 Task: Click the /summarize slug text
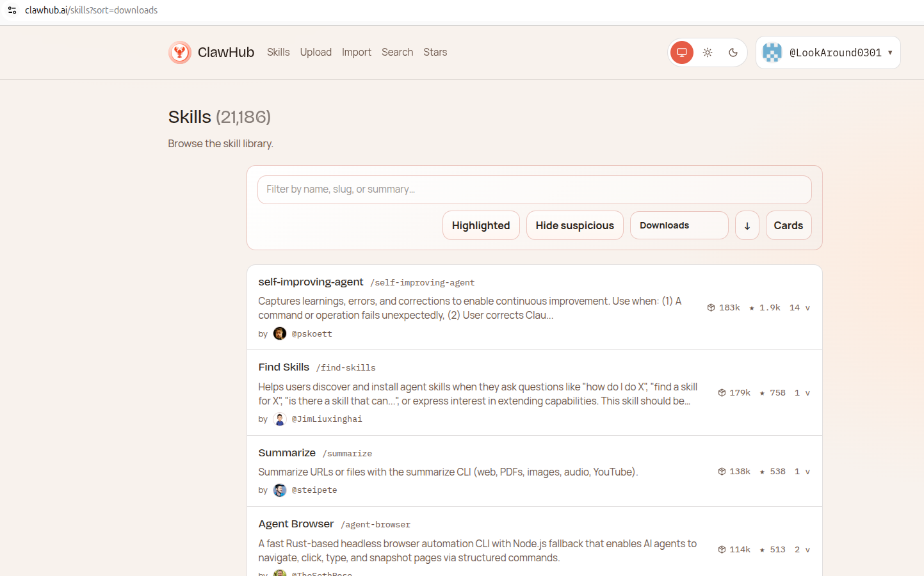coord(347,454)
